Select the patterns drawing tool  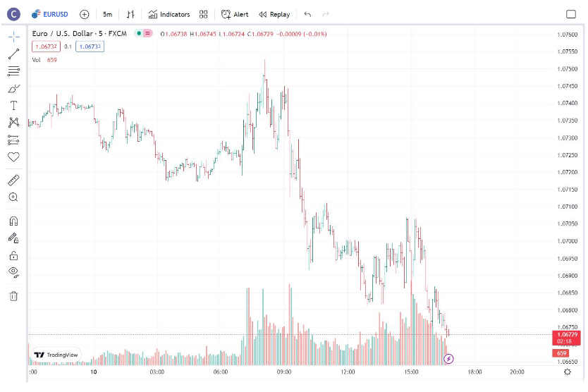[13, 123]
